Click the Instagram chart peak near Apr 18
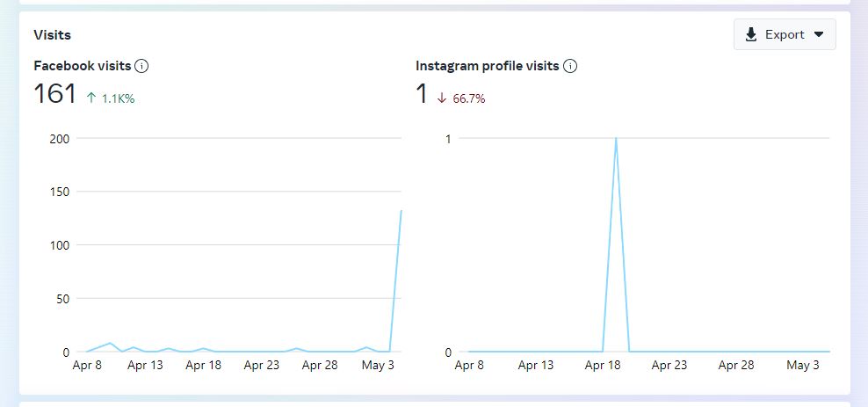Screen dimensions: 868x407 click(616, 139)
